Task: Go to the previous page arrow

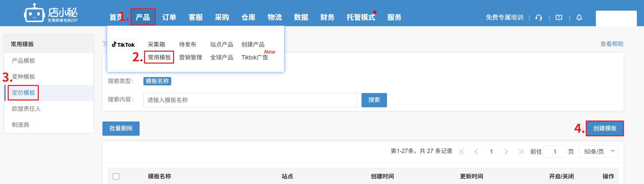Action: pyautogui.click(x=476, y=151)
